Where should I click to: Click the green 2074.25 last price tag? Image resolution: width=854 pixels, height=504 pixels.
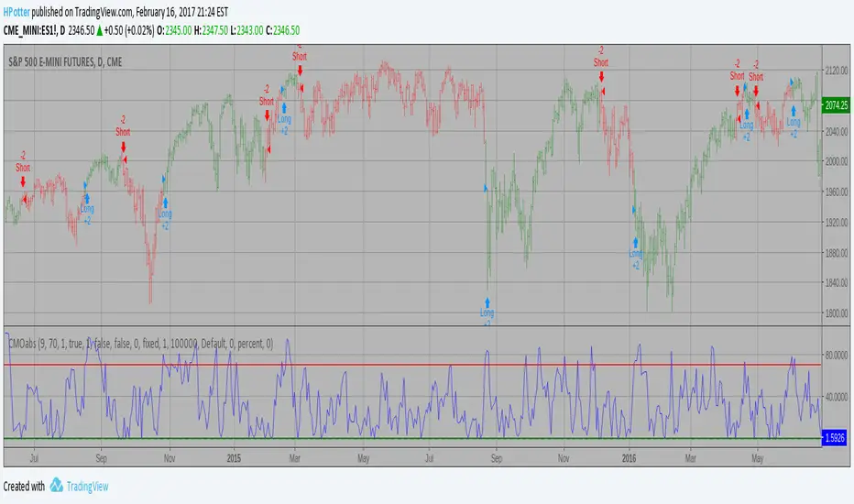[836, 105]
